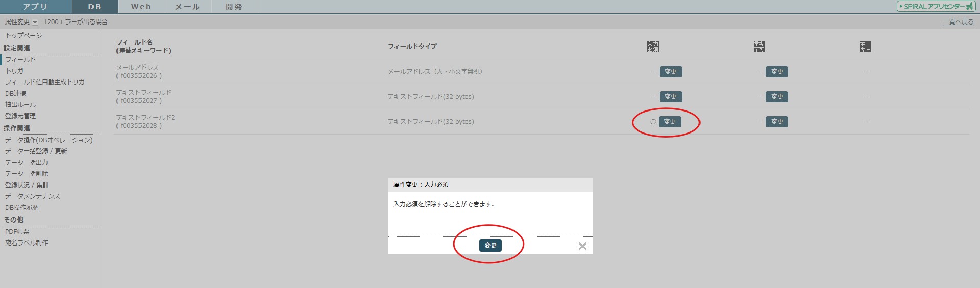This screenshot has width=980, height=288.
Task: Click the 重複不可 column header icon
Action: pyautogui.click(x=759, y=47)
